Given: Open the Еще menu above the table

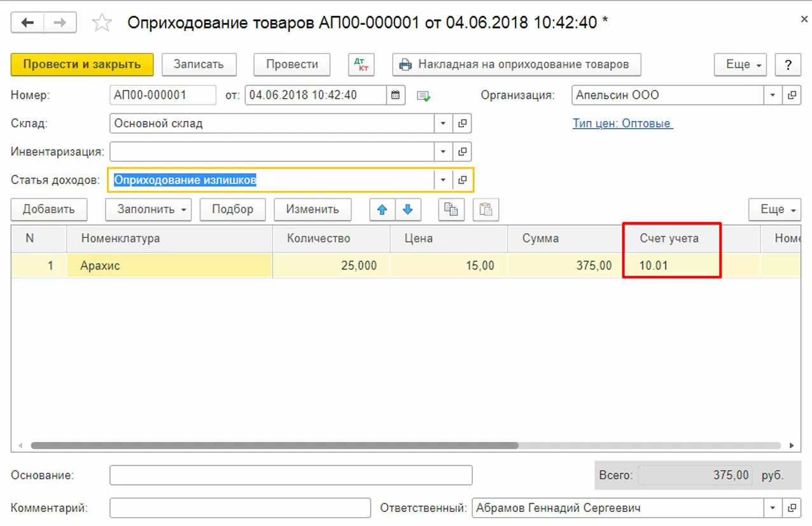Looking at the screenshot, I should tap(774, 210).
